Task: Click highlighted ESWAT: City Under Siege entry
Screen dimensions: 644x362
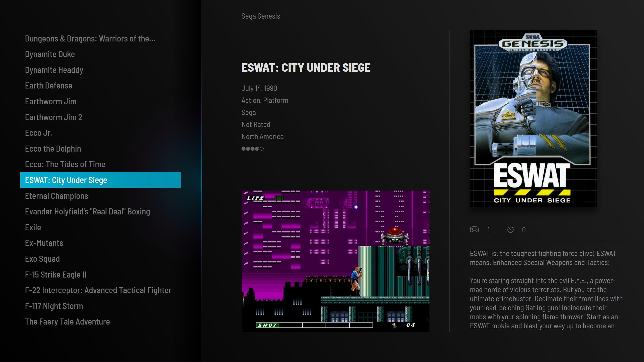Action: tap(101, 180)
